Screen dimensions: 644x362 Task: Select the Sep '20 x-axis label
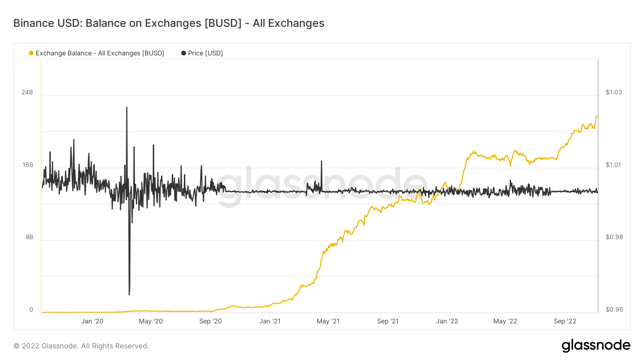[x=210, y=321]
